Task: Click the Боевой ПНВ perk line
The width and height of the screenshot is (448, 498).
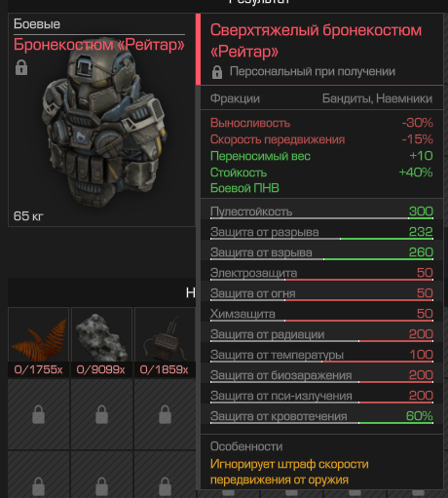Action: point(244,188)
